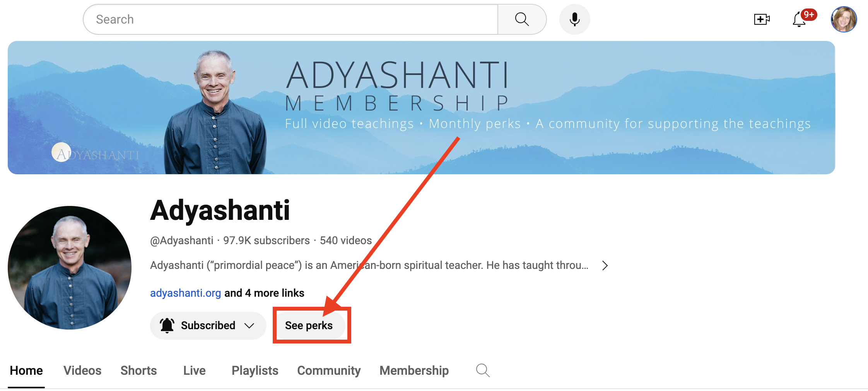Screen dimensions: 868x391
Task: Follow the adyashanti.org link
Action: 185,293
